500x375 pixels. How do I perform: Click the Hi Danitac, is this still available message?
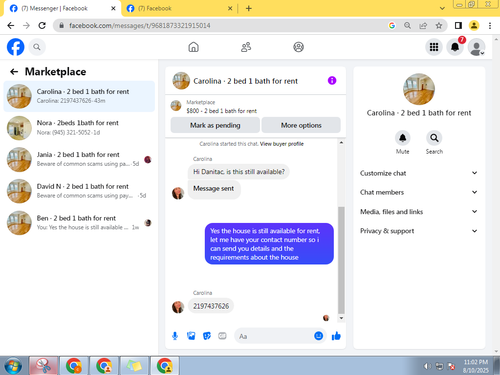click(x=239, y=172)
